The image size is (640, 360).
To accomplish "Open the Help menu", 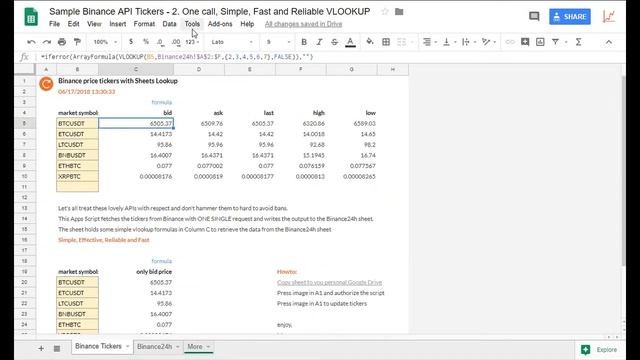I will (247, 24).
